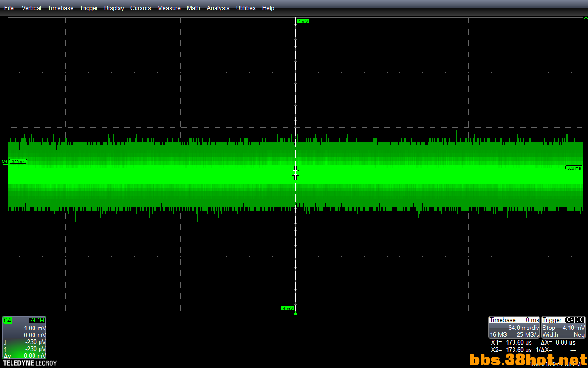Click the 64.0 ms/div timebase value
Viewport: 588px width, 368px height.
pos(523,328)
